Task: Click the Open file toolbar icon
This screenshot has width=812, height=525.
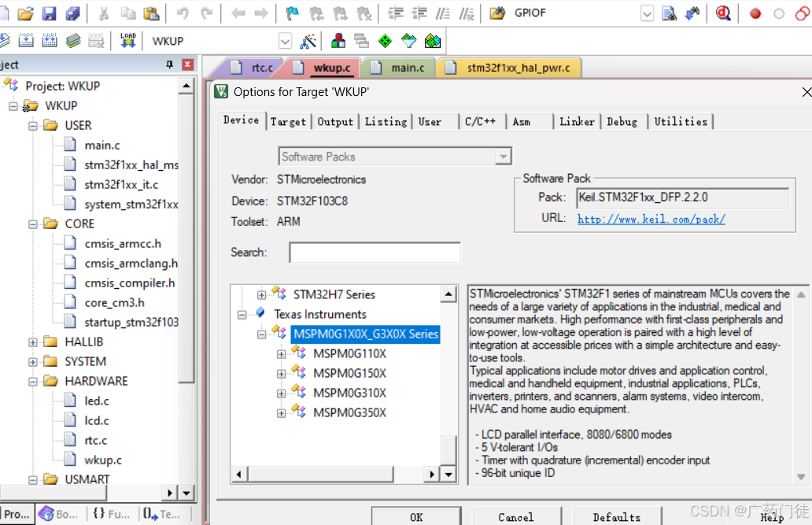Action: [x=25, y=13]
